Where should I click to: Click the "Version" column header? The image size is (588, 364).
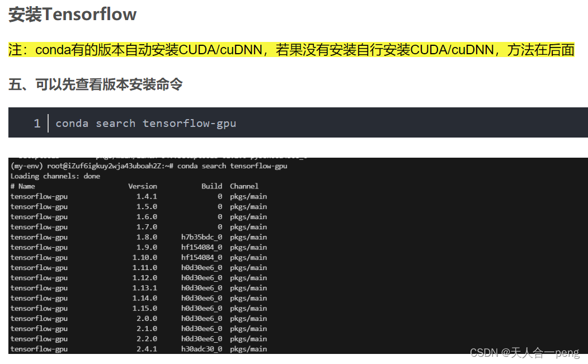143,186
